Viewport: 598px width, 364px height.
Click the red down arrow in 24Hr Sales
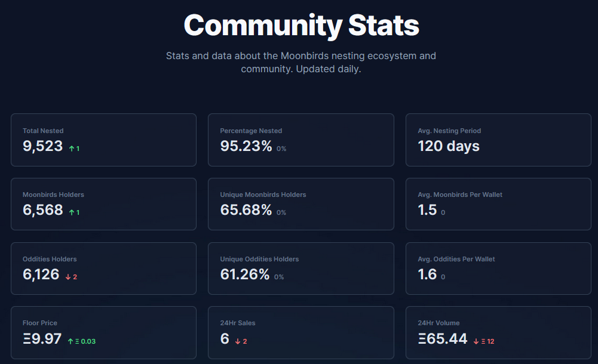(x=238, y=341)
